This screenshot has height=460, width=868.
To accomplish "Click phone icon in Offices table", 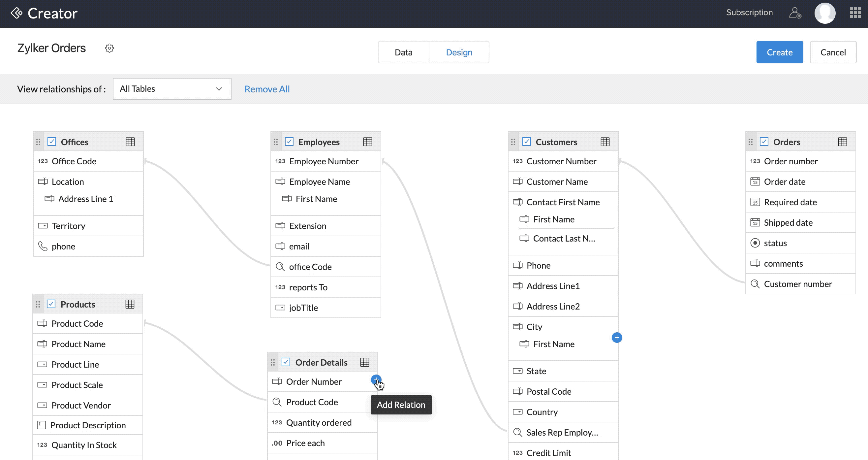I will pos(43,246).
